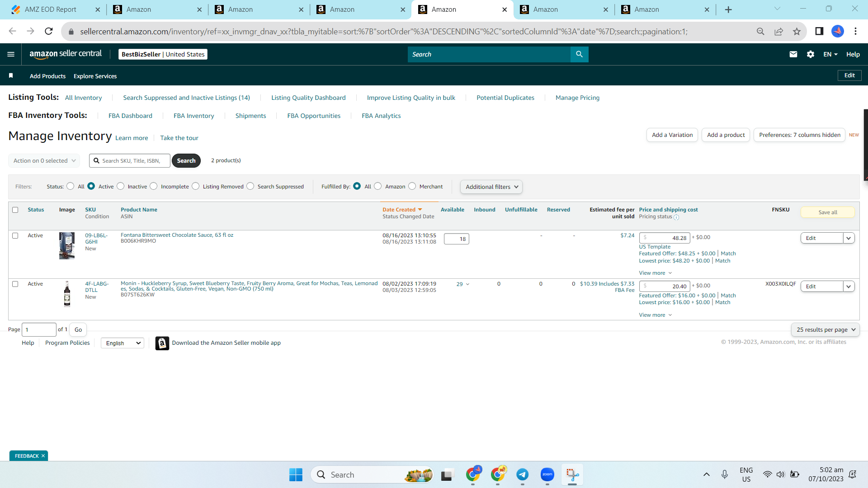Click the Search SKU, Title, ISBN field
Image resolution: width=868 pixels, height=488 pixels.
pos(130,160)
